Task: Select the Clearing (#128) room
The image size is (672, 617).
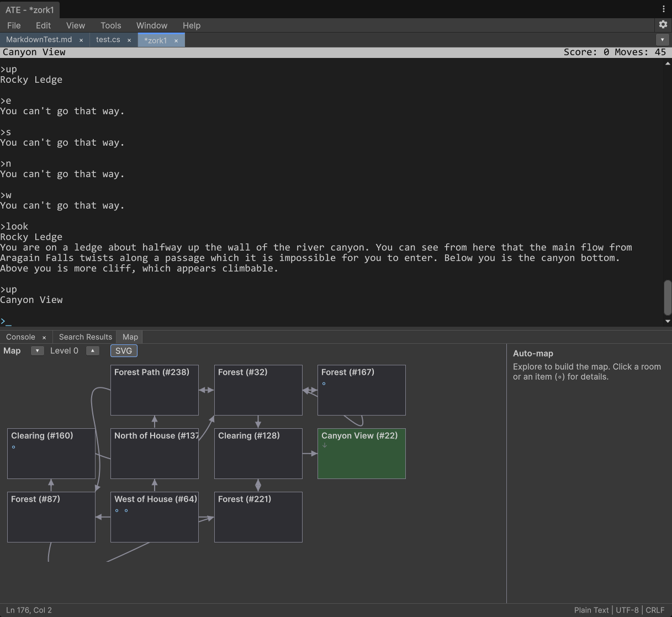Action: click(258, 454)
